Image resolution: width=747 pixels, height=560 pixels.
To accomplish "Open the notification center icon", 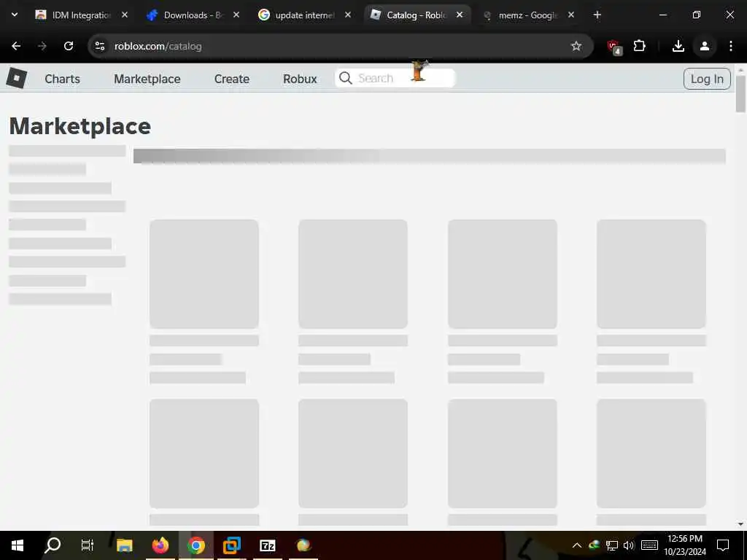I will 723,545.
